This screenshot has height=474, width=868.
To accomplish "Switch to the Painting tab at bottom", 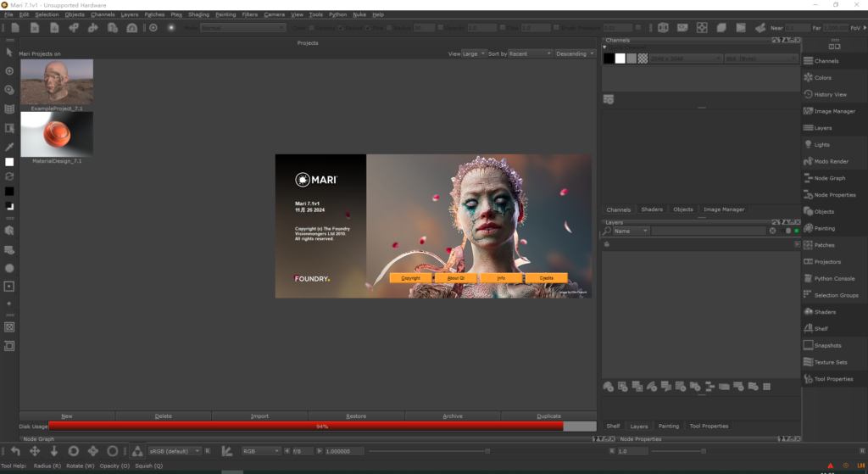I will 668,426.
